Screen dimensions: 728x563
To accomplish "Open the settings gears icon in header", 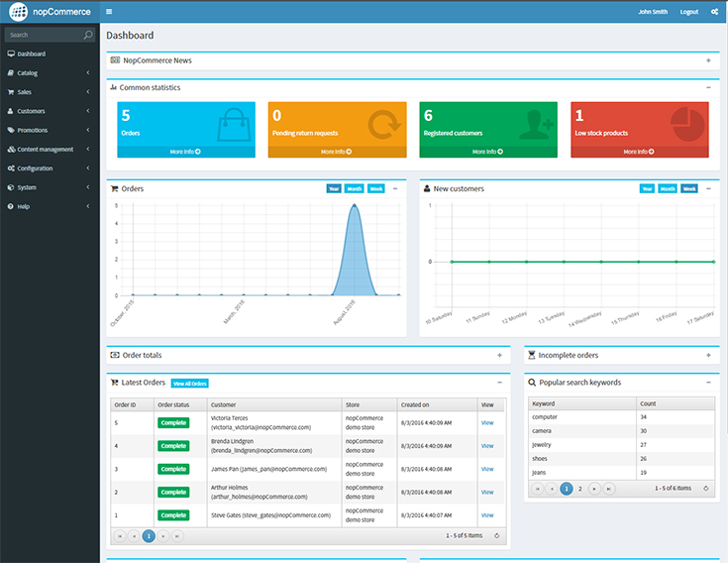I will (714, 12).
